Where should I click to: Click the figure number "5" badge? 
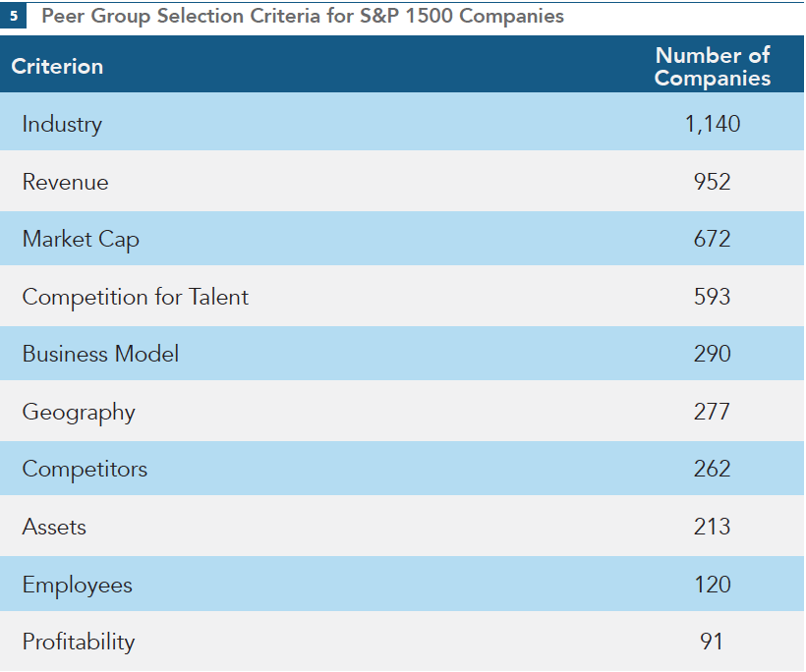14,16
